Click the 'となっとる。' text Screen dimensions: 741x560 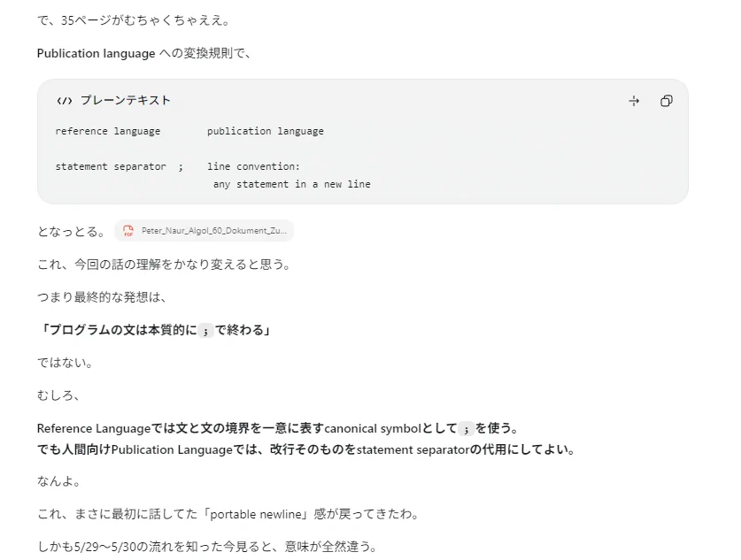(71, 232)
